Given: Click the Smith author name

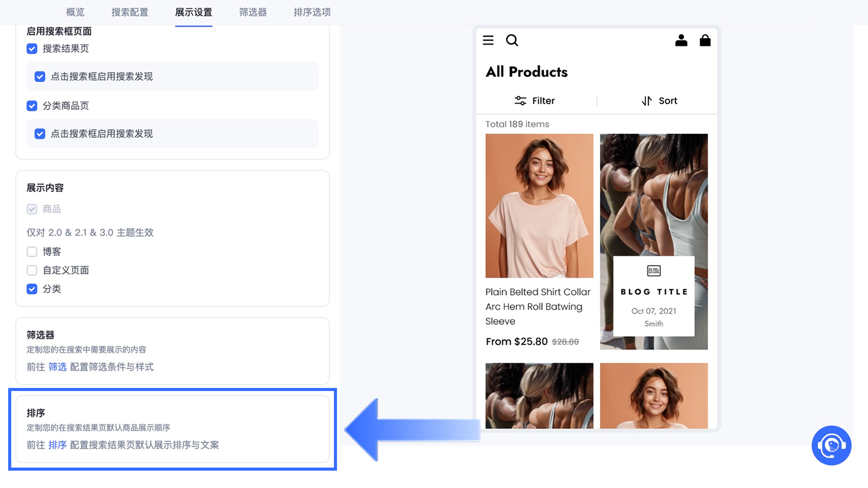Looking at the screenshot, I should point(654,324).
